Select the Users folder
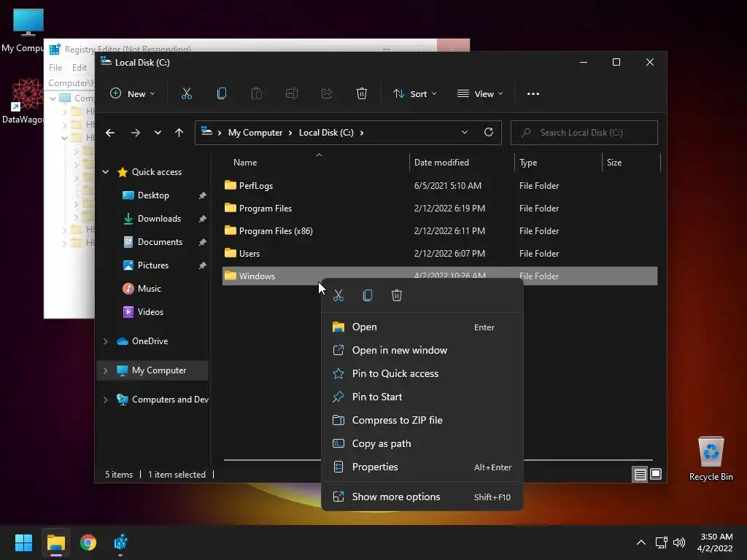The width and height of the screenshot is (747, 560). (440, 254)
